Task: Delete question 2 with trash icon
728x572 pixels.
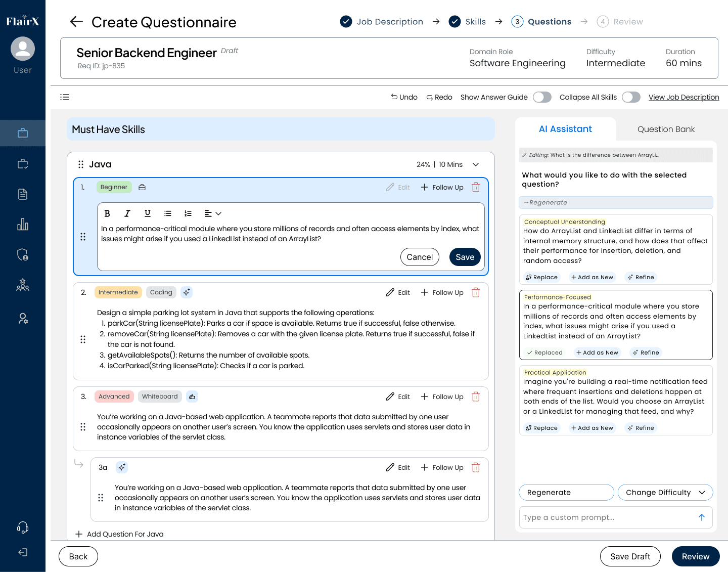Action: [476, 292]
